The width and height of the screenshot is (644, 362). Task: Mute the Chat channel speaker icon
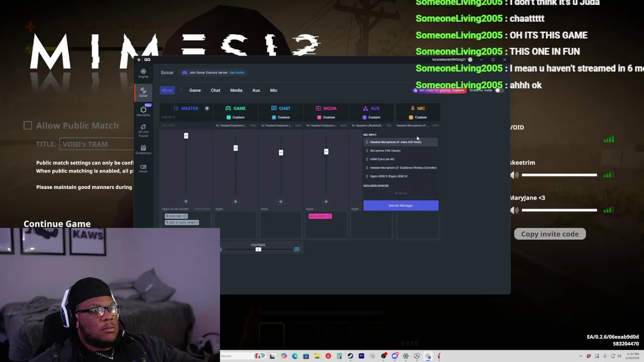tap(281, 201)
